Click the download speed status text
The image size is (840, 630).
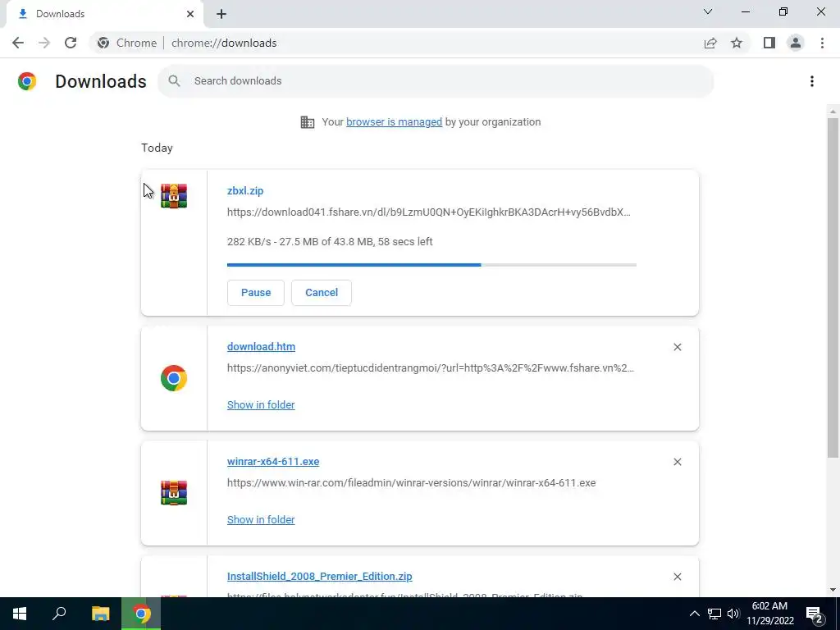coord(330,242)
